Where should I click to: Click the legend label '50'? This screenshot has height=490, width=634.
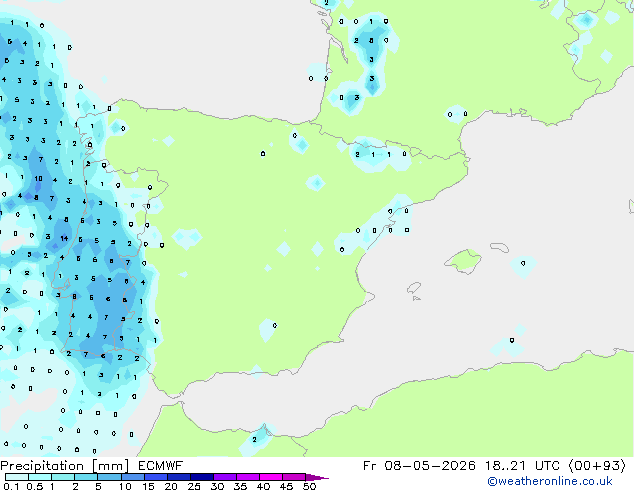309,486
